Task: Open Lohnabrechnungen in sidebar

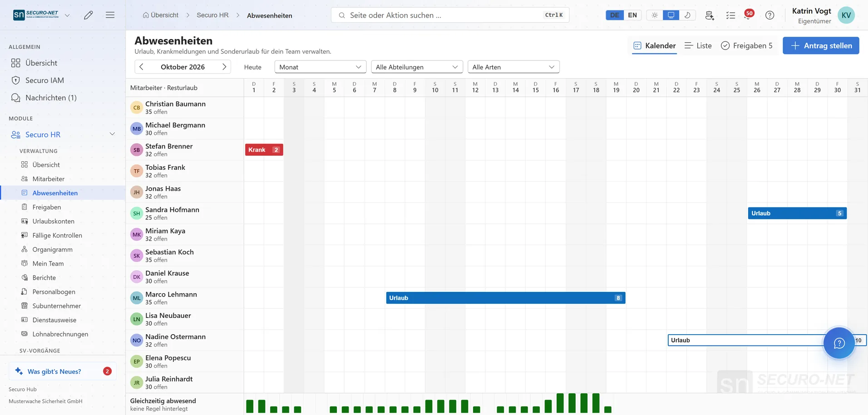Action: pyautogui.click(x=60, y=334)
